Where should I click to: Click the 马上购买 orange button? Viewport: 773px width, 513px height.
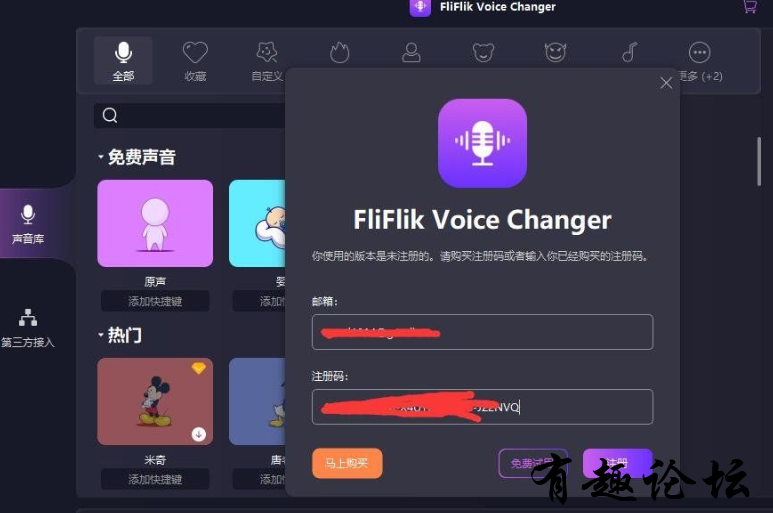347,463
